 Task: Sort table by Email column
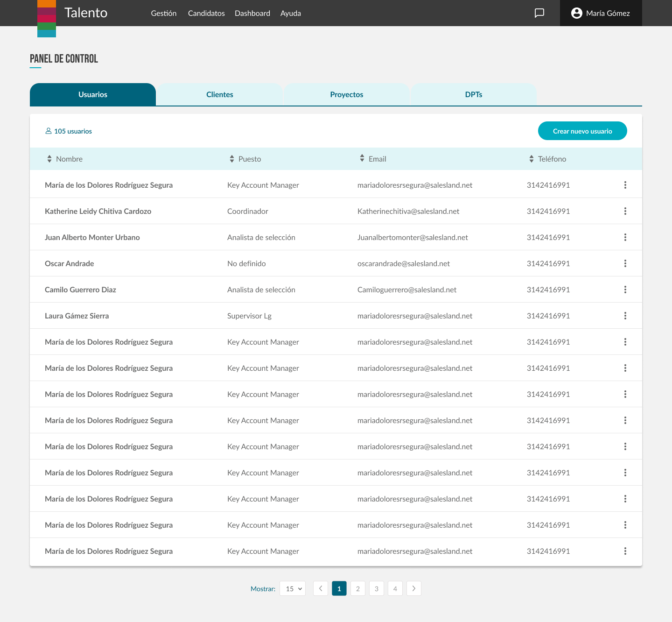362,158
